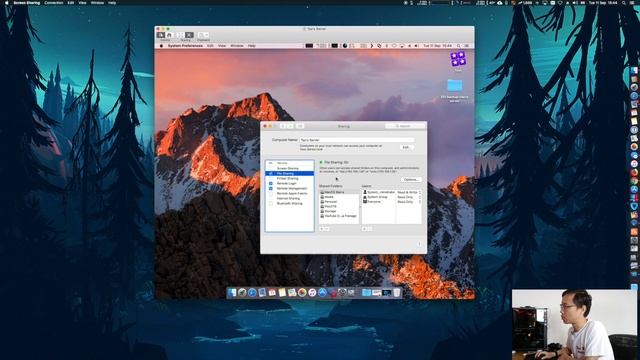Click the remote volume icon in the menu bar
The height and width of the screenshot is (360, 640).
tap(416, 46)
